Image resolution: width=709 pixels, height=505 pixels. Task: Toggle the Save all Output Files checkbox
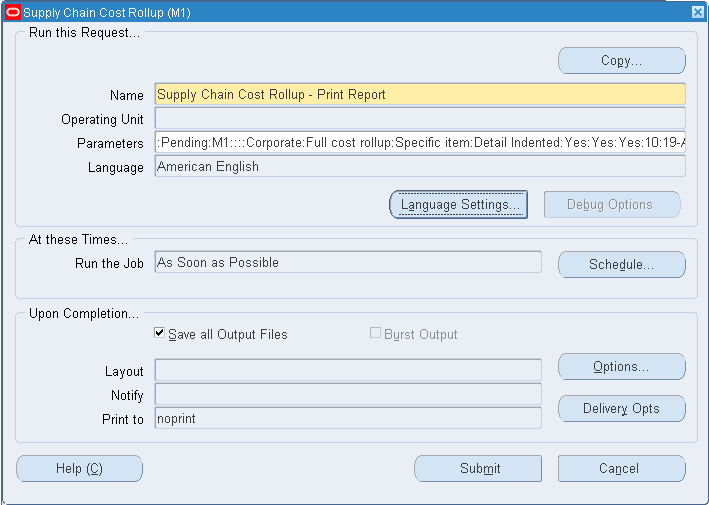click(159, 333)
